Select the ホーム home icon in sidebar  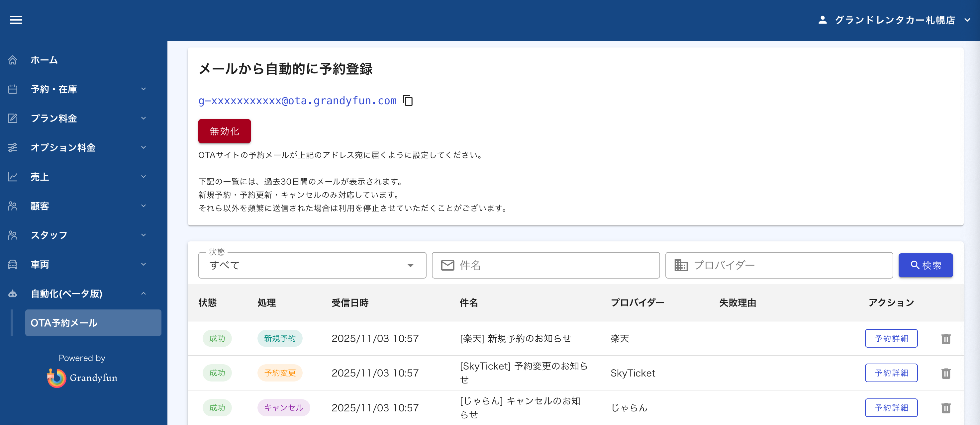[x=13, y=60]
